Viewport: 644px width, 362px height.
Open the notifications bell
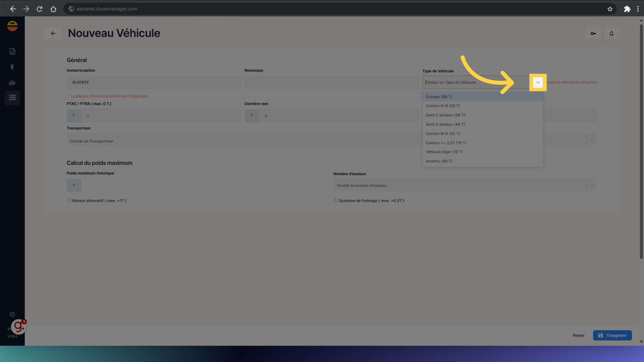611,33
